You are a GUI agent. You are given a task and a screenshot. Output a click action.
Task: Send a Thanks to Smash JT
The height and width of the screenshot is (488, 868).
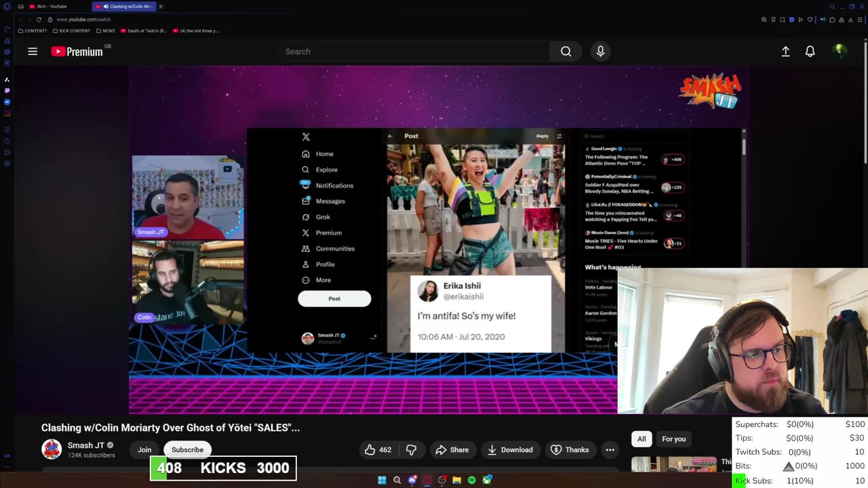click(x=570, y=450)
